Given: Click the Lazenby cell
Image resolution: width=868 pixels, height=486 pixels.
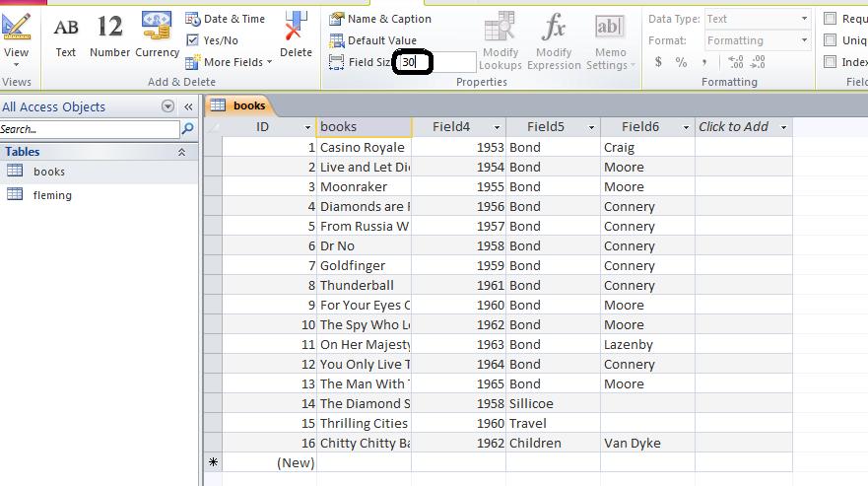Looking at the screenshot, I should pos(647,345).
